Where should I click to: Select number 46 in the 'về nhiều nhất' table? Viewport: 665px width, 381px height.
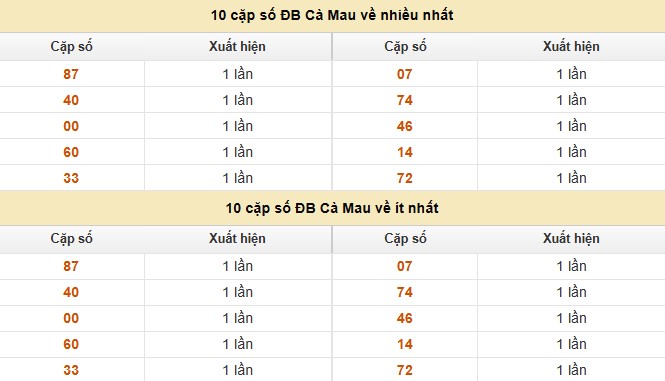point(405,126)
